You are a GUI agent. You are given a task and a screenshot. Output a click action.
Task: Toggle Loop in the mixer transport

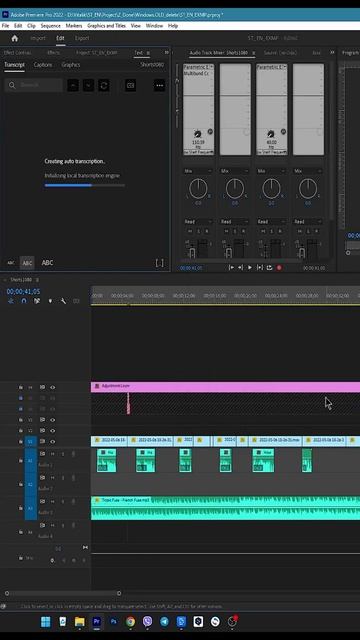pyautogui.click(x=269, y=267)
